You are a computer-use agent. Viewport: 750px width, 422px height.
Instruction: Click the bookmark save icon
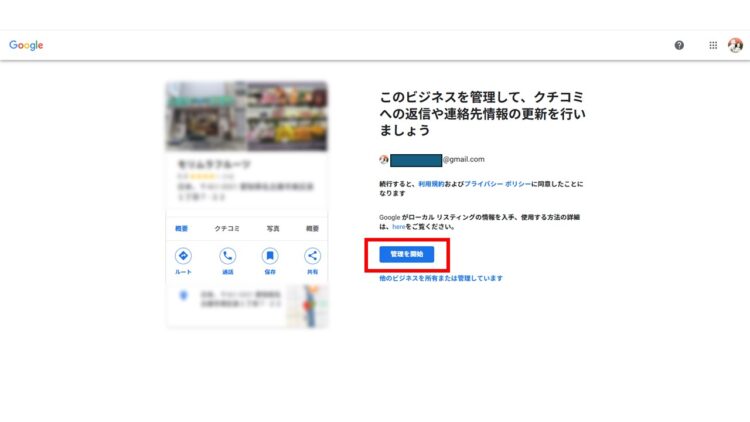[x=270, y=256]
